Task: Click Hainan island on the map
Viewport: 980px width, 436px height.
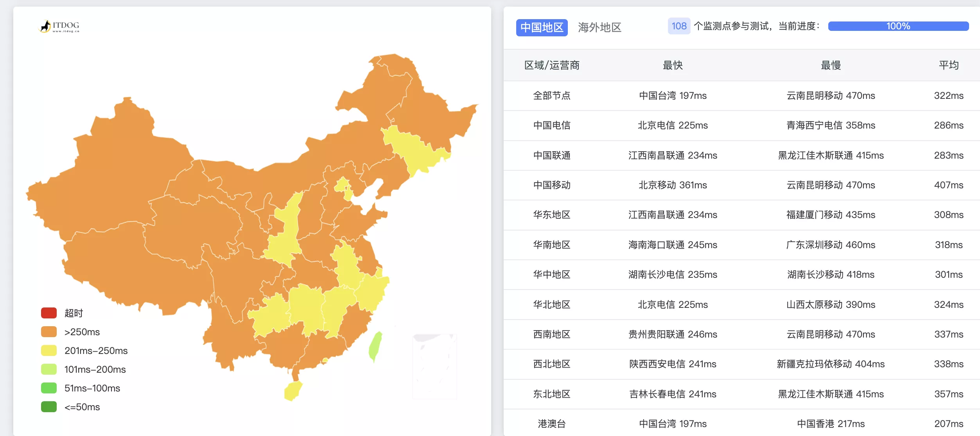Action: (293, 390)
